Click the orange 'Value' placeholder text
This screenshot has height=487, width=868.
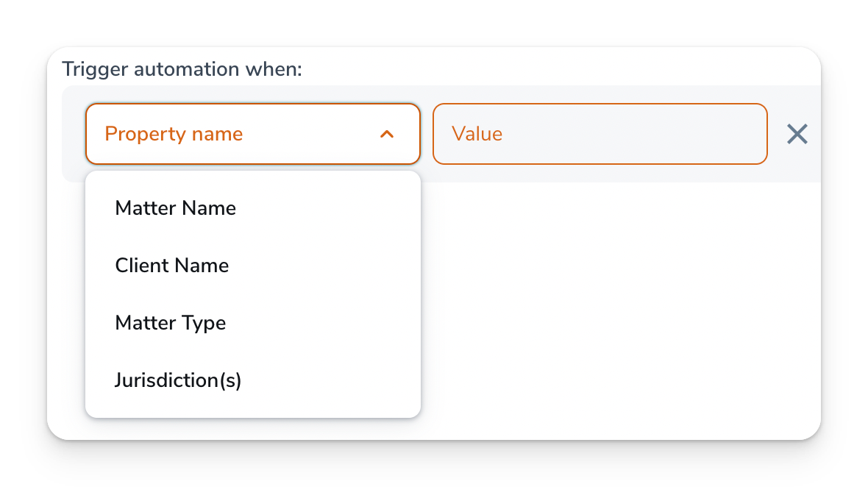point(477,134)
